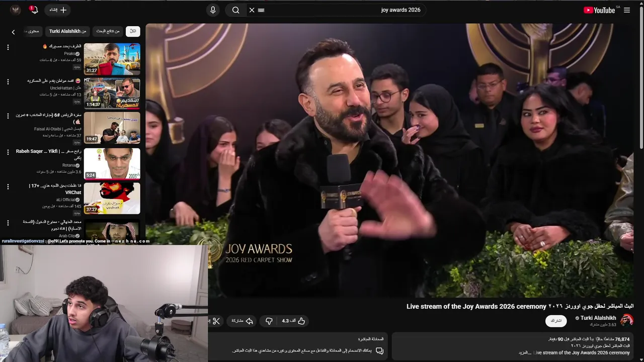Select the 'من Turki Alalshikh' filter chip

click(x=67, y=31)
